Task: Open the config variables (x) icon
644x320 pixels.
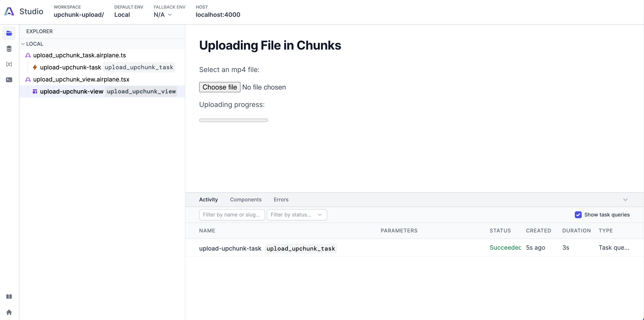Action: pyautogui.click(x=9, y=64)
